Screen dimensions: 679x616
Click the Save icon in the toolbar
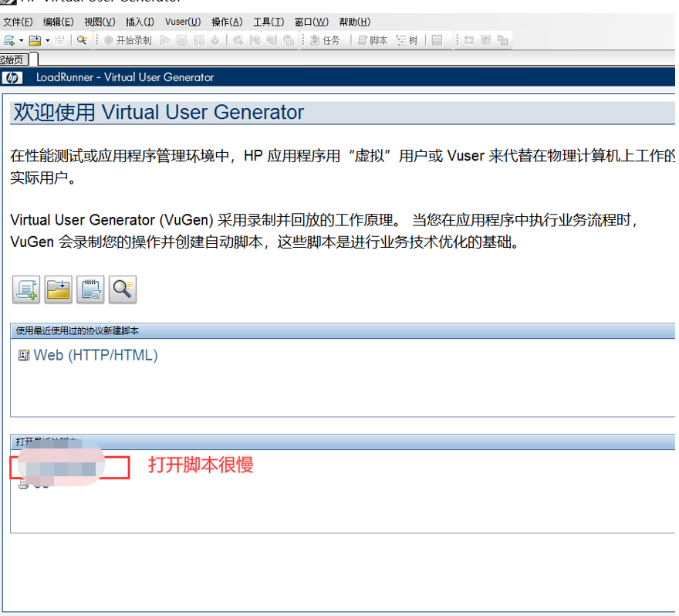pos(59,40)
